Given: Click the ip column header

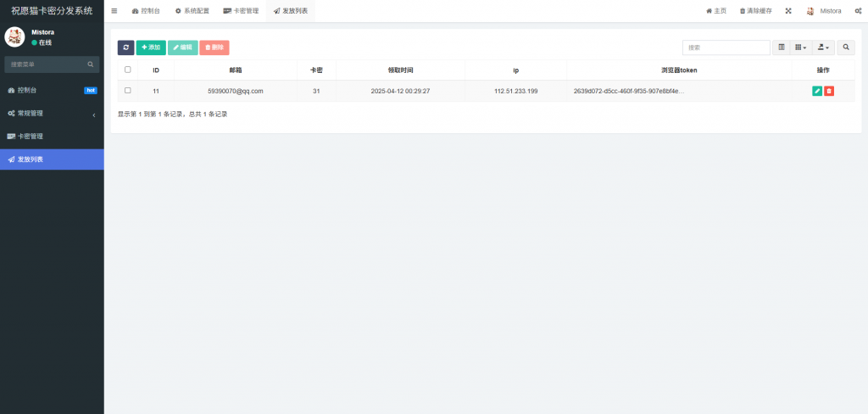Looking at the screenshot, I should point(516,70).
